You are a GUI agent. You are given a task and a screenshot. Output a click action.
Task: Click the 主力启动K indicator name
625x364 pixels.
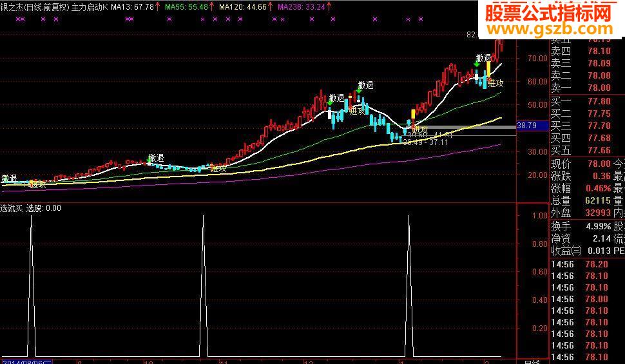[90, 7]
